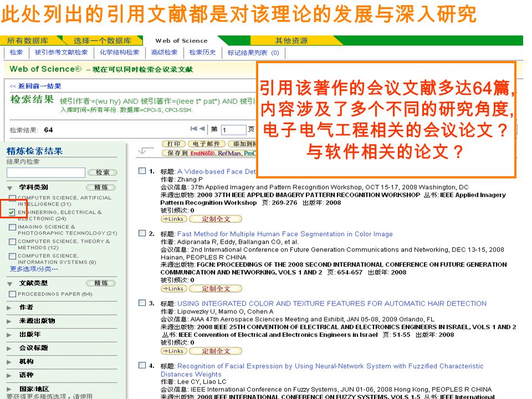The height and width of the screenshot is (399, 532).
Task: Expand the 国家/地区 refine section
Action: [x=9, y=389]
